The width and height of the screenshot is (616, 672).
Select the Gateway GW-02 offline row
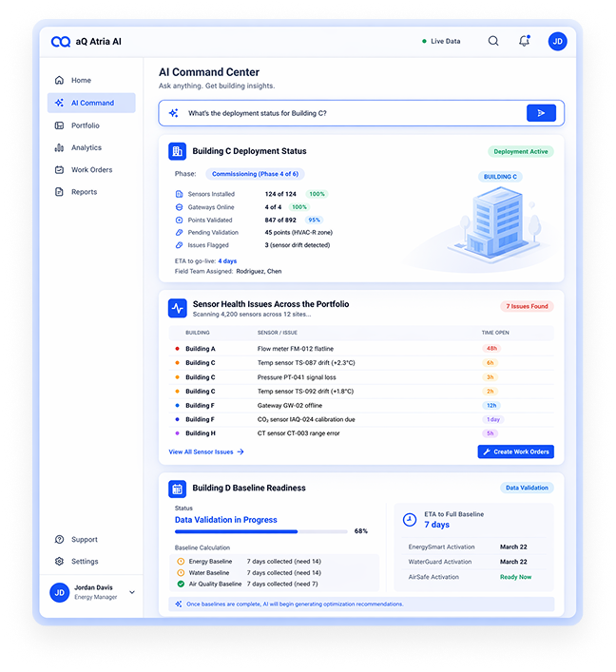pos(361,406)
